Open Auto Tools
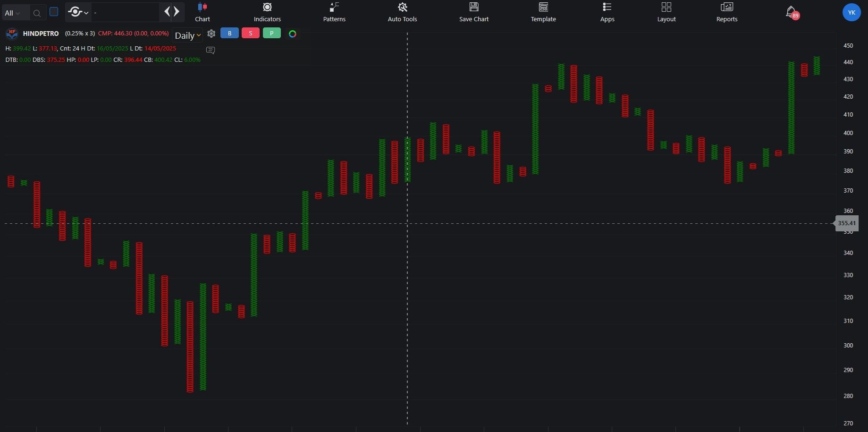868x432 pixels. point(402,12)
